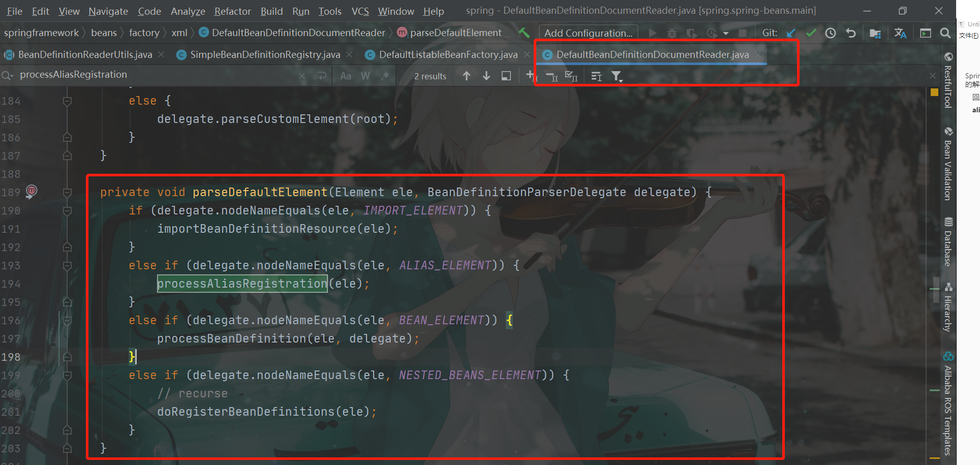
Task: Jump to next occurrence with down arrow
Action: tap(486, 76)
